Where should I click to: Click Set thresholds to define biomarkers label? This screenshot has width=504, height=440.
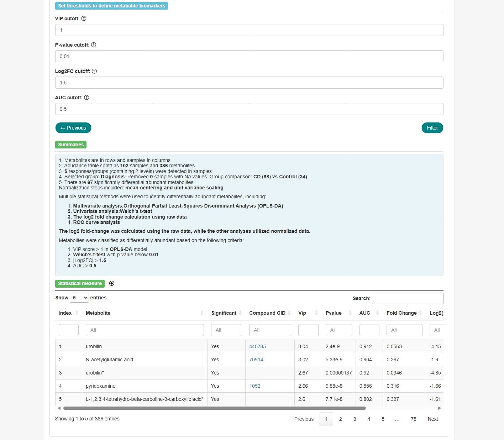(x=111, y=6)
